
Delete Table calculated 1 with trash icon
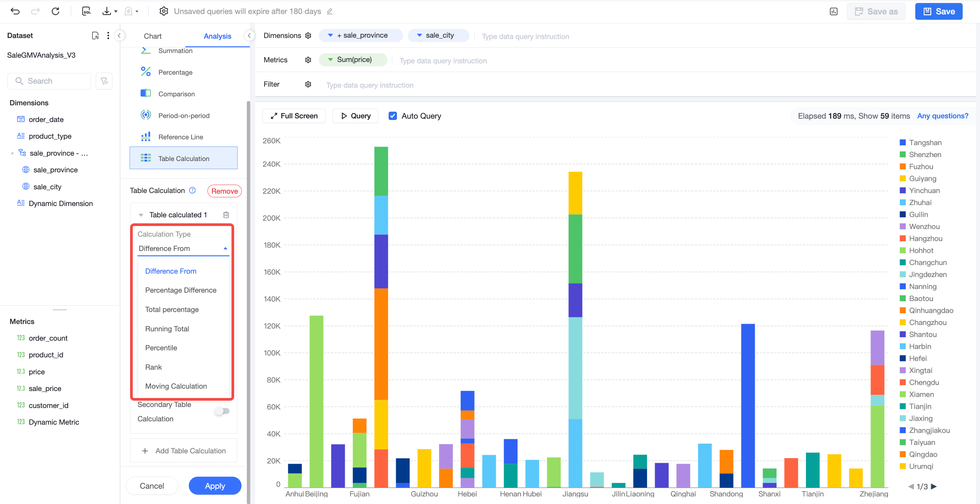(x=226, y=215)
